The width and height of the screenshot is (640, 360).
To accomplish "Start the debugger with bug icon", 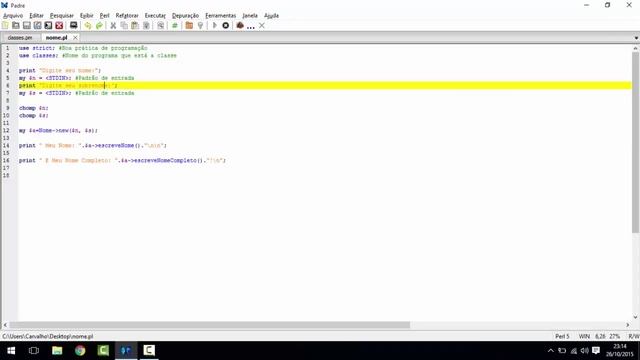I will tap(240, 25).
